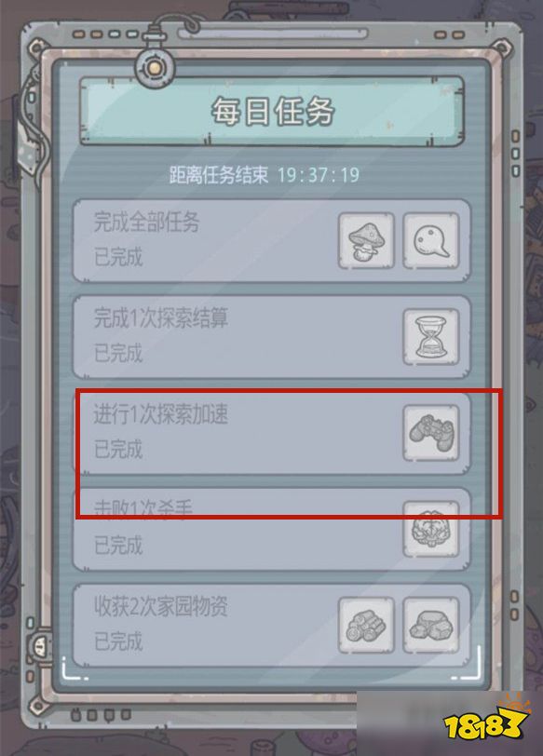Click the 距离任务结束 countdown timer
This screenshot has height=756, width=543.
point(265,174)
